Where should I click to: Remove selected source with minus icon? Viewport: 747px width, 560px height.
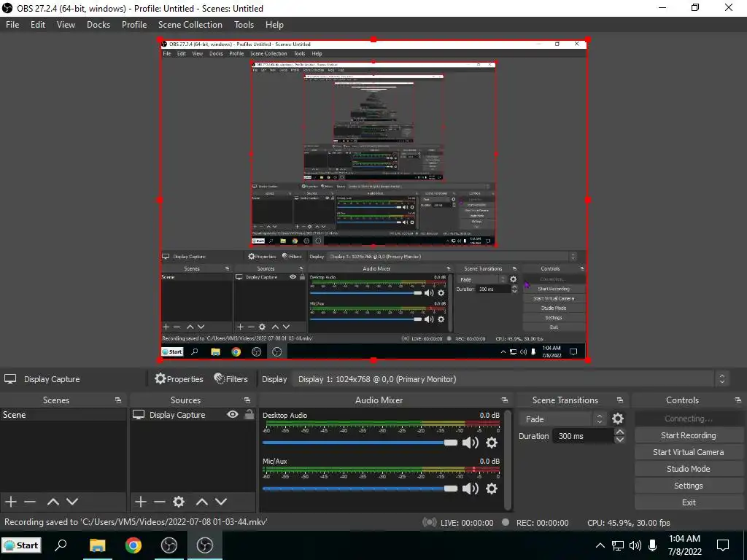tap(160, 502)
